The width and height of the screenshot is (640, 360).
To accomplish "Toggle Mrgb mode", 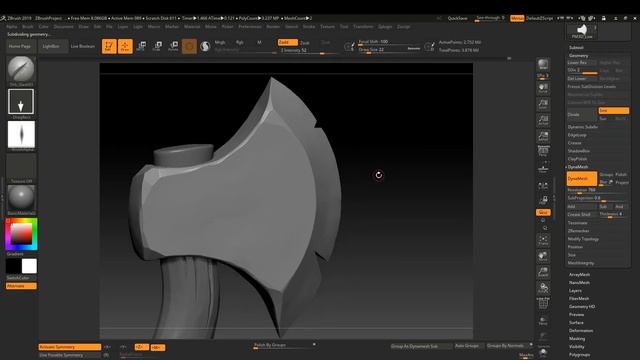I will 220,42.
